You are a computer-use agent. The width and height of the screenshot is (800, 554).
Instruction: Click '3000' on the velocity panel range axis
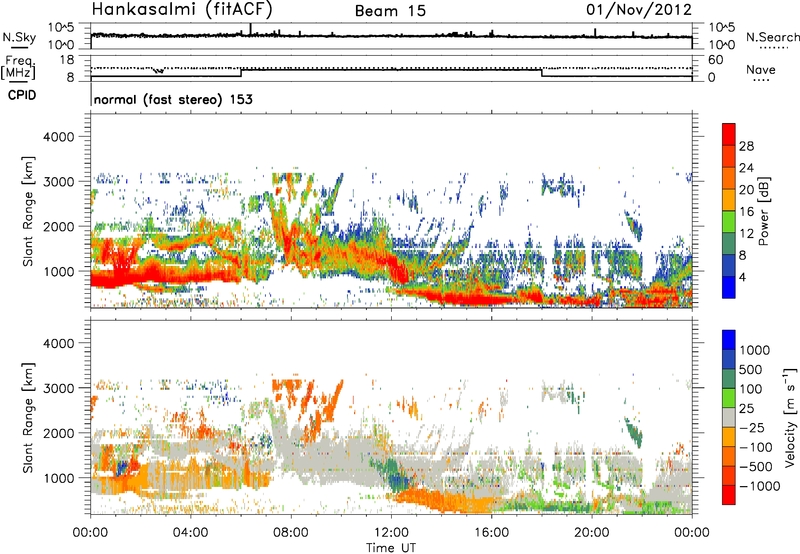[x=58, y=388]
